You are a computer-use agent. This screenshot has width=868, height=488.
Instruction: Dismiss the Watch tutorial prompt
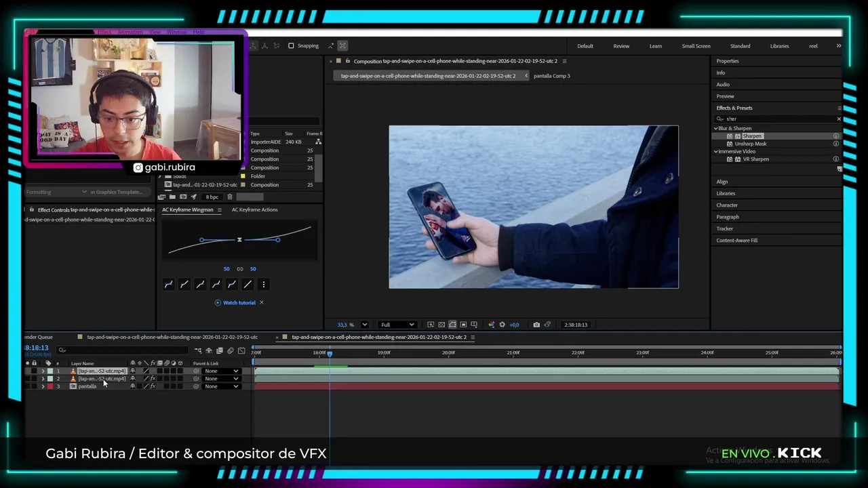click(262, 302)
